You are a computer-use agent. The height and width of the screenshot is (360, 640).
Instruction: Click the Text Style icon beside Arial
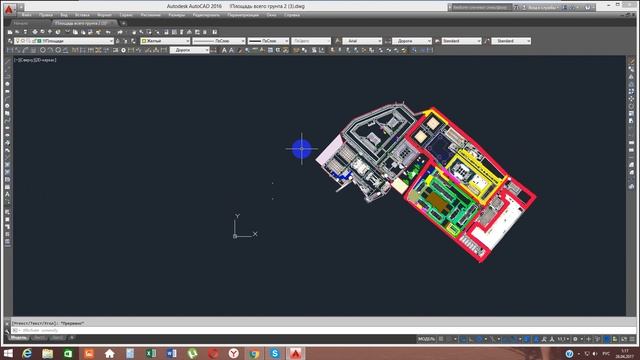[x=338, y=41]
